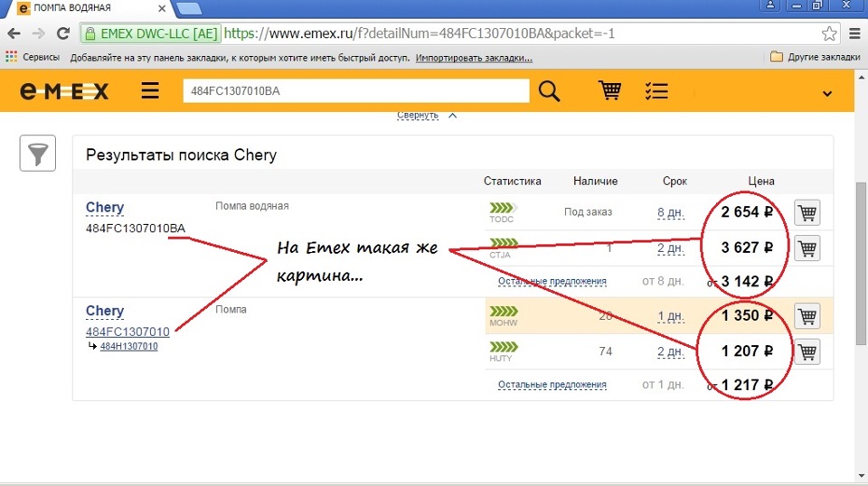The height and width of the screenshot is (486, 868).
Task: Open the checklist icon in header
Action: tap(656, 90)
